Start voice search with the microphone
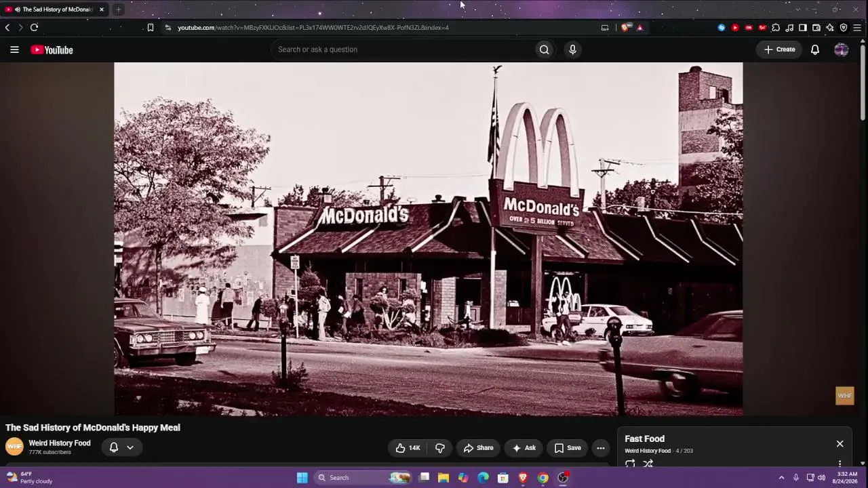 (x=572, y=49)
